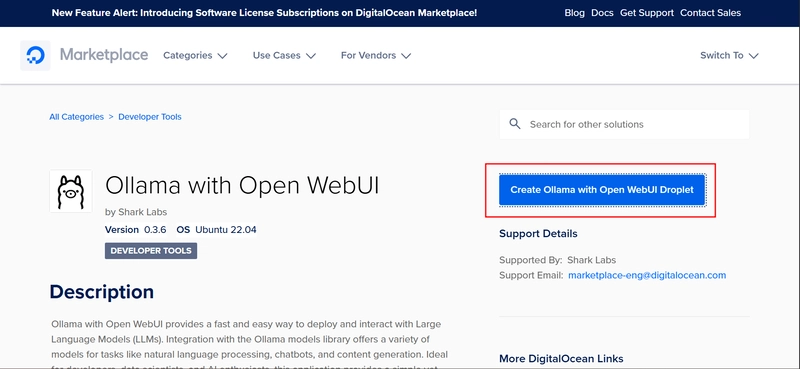Expand the Switch To menu
This screenshot has height=369, width=800.
pyautogui.click(x=729, y=55)
